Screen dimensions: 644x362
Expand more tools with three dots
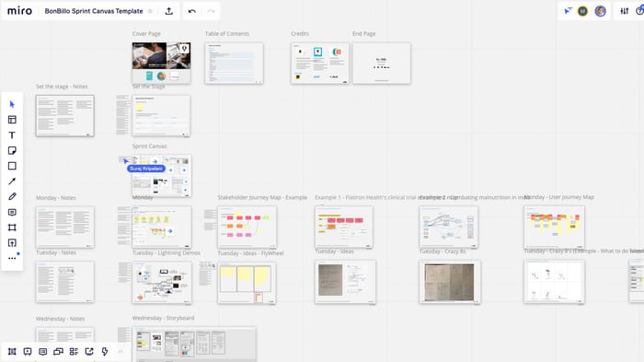pos(12,258)
